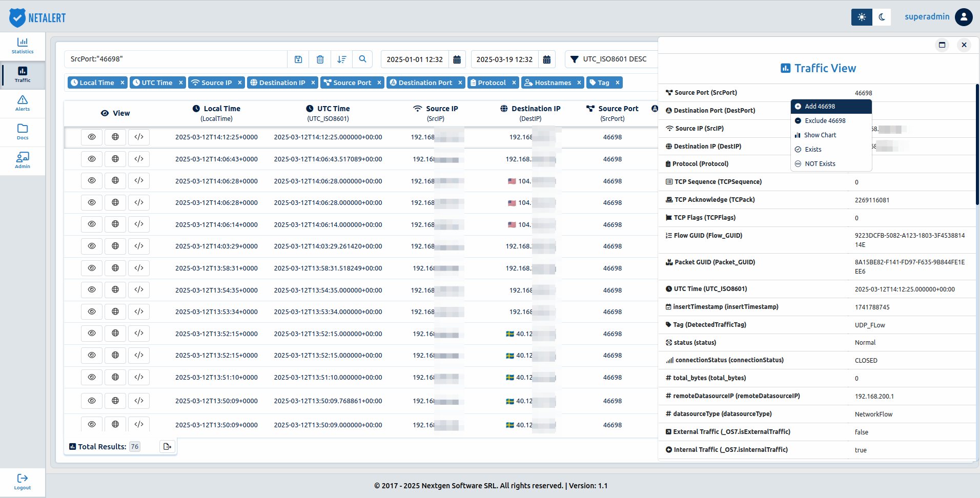
Task: Click the Tag value UDP_FLow
Action: [870, 325]
